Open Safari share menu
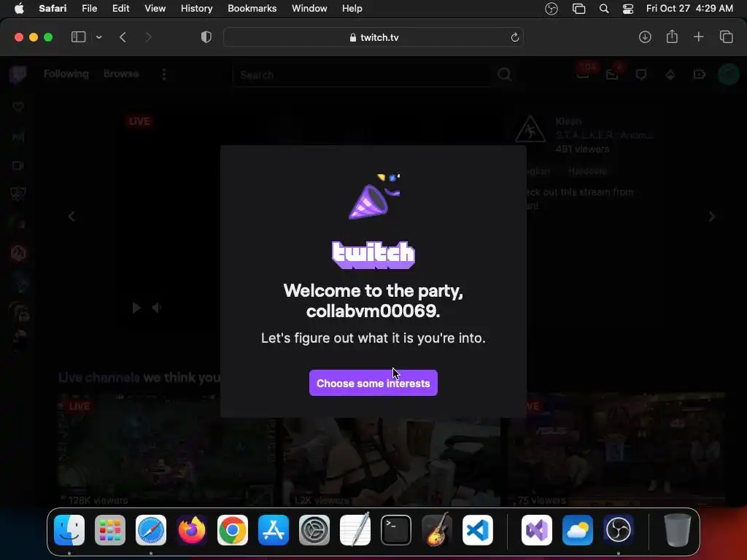 (x=672, y=36)
